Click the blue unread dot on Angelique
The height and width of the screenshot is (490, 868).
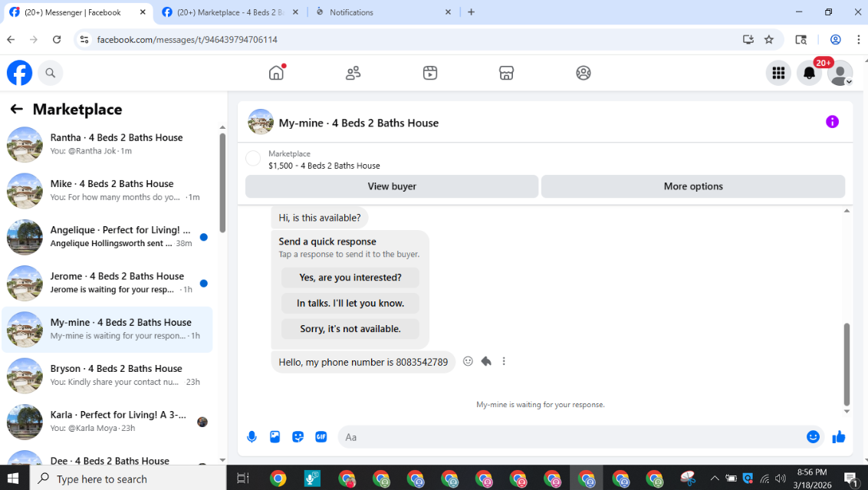tap(204, 237)
